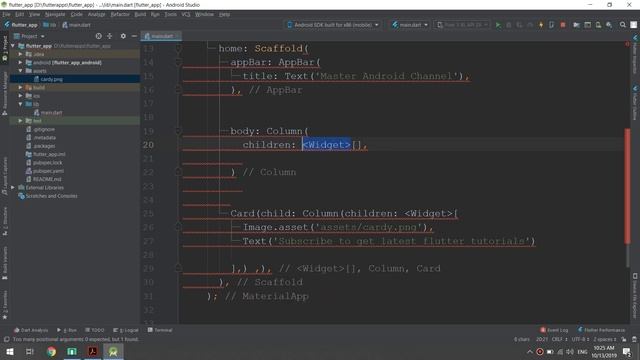Open the Refactor menu
The height and width of the screenshot is (360, 640).
coord(120,14)
